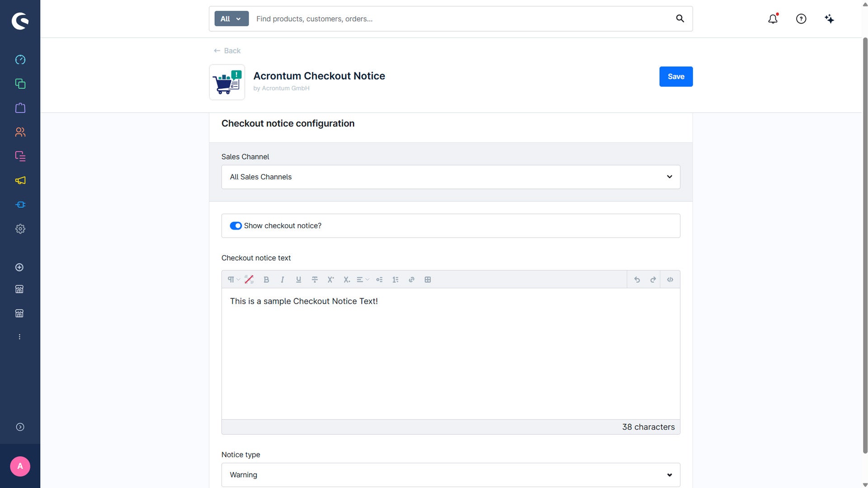Expand the paragraph format dropdown in toolbar
The height and width of the screenshot is (488, 868).
[234, 280]
